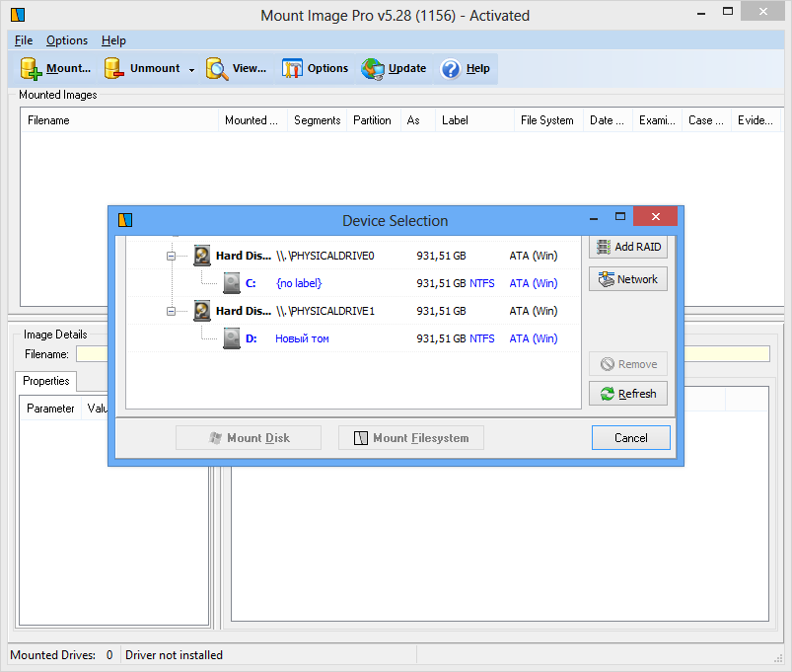
Task: Click the Network button
Action: point(628,279)
